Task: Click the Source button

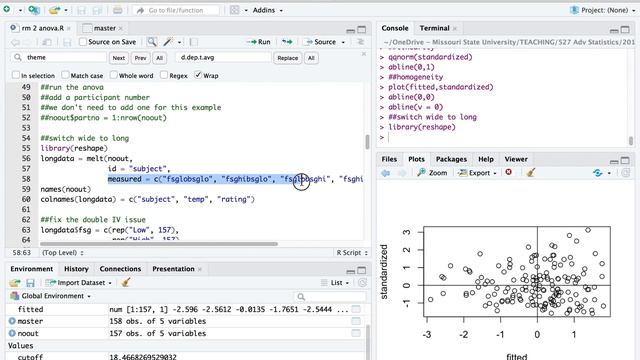Action: pyautogui.click(x=321, y=42)
